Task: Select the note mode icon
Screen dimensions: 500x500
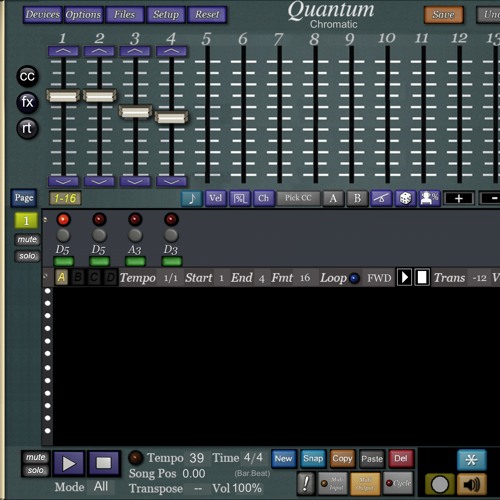Action: 192,198
